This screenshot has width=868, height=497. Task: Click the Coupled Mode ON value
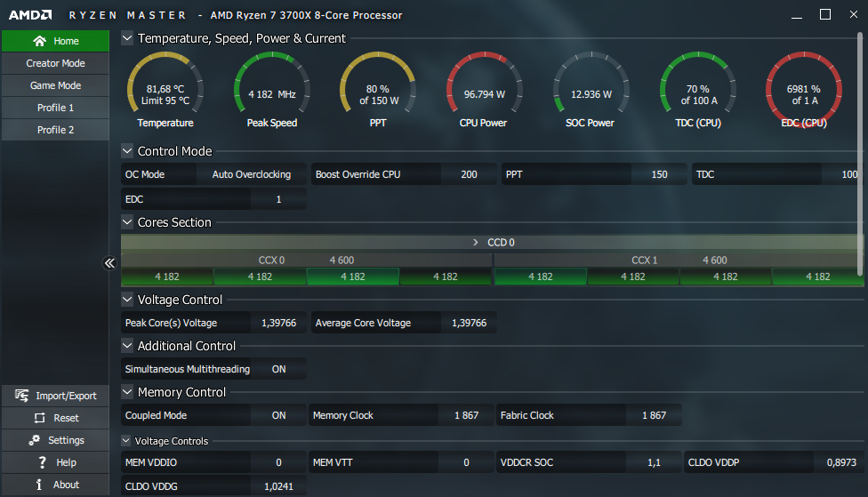click(279, 415)
